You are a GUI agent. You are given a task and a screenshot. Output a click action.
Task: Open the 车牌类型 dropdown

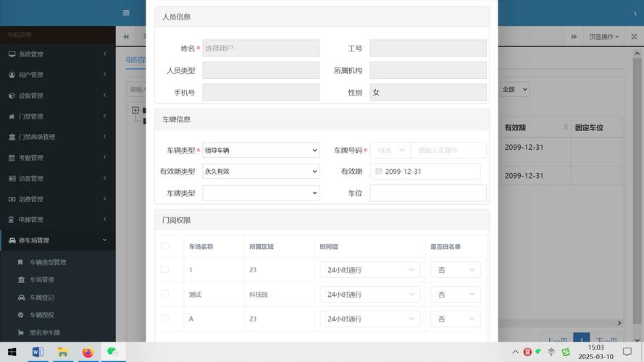[261, 193]
